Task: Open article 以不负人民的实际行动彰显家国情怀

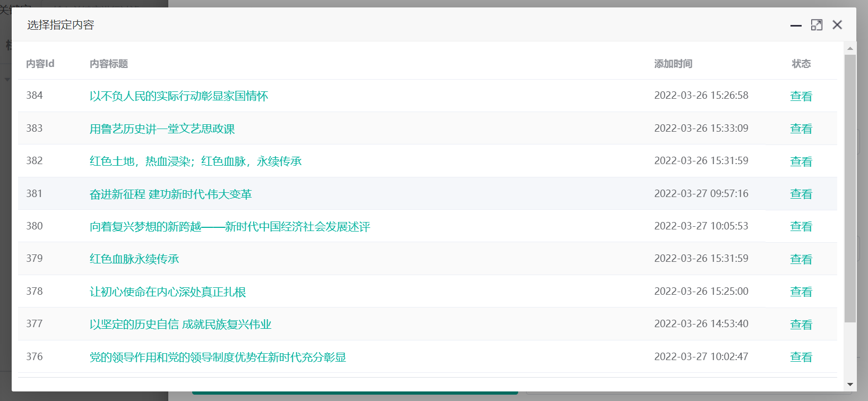Action: (x=178, y=96)
